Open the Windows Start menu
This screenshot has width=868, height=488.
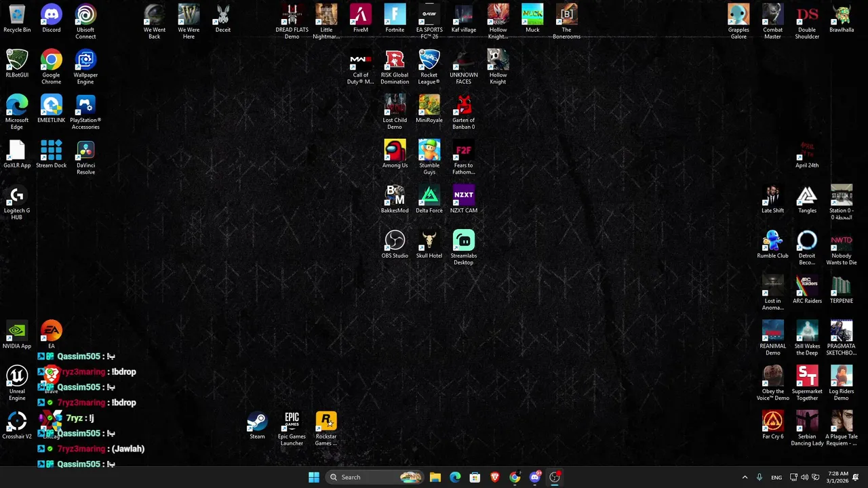(314, 477)
